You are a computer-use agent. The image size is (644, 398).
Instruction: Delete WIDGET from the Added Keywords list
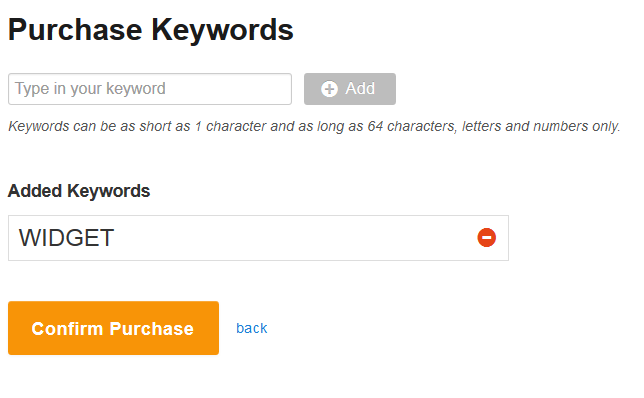(486, 238)
